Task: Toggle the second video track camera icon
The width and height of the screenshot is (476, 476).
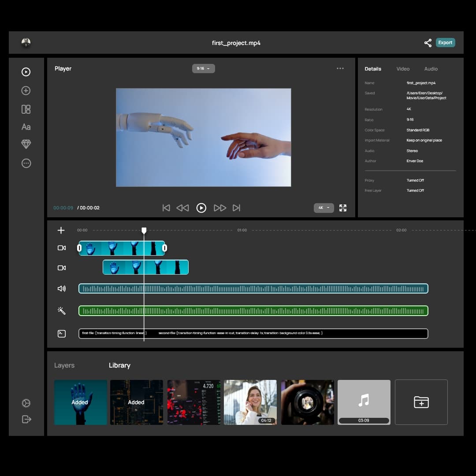Action: click(x=62, y=268)
